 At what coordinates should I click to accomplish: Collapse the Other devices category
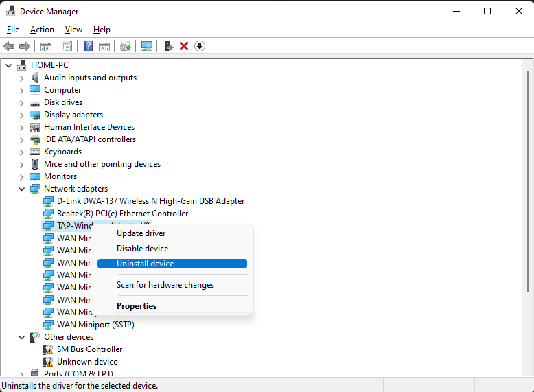21,337
